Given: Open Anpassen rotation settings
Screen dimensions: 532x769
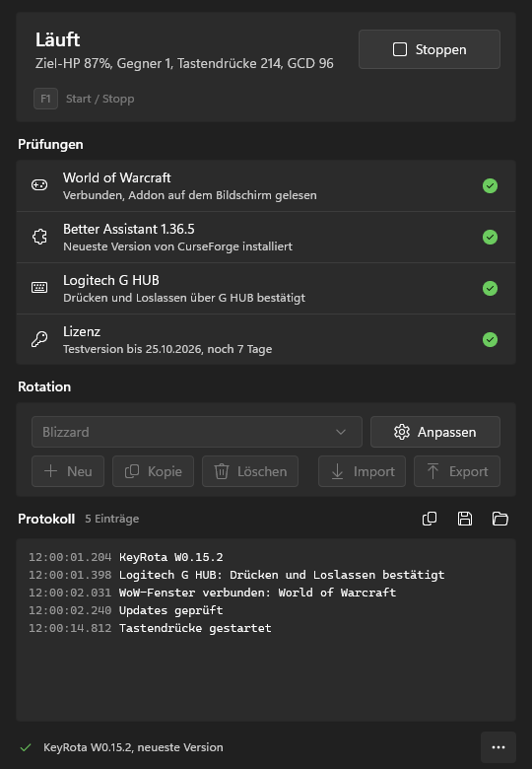Looking at the screenshot, I should click(435, 432).
